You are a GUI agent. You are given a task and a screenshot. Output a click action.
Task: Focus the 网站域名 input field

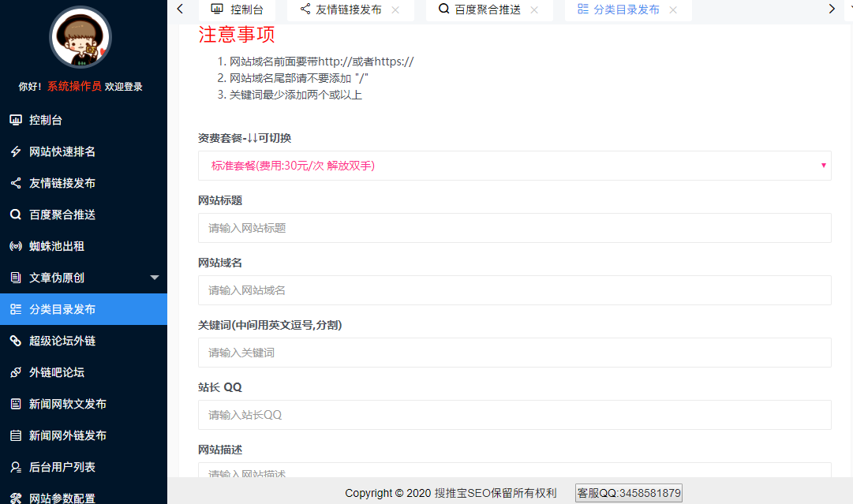pyautogui.click(x=514, y=290)
